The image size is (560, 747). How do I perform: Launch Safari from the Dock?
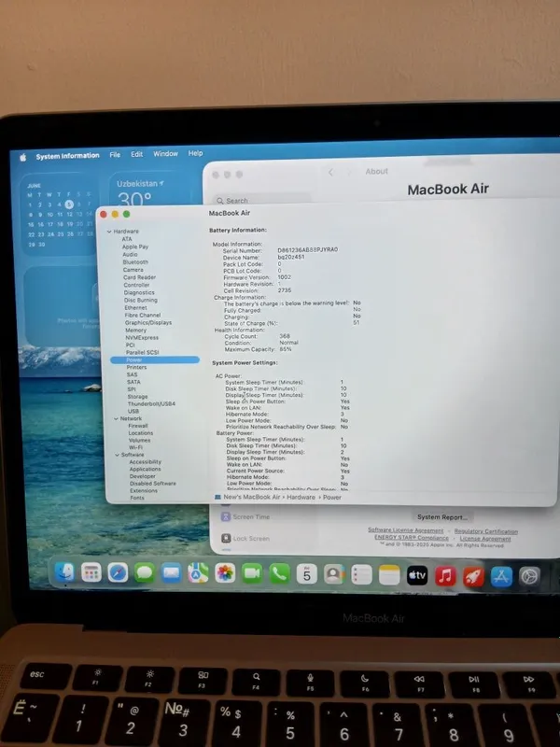click(118, 572)
